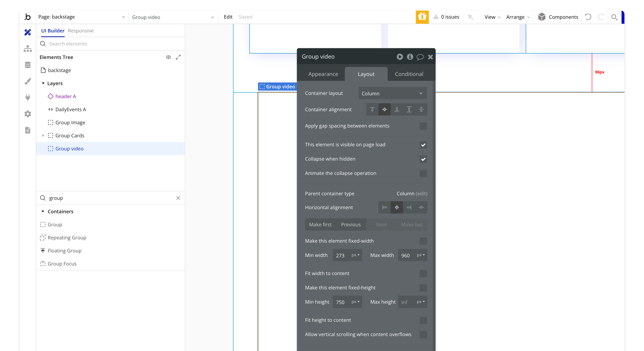
Task: Open the Plugins plug icon tab
Action: click(28, 97)
